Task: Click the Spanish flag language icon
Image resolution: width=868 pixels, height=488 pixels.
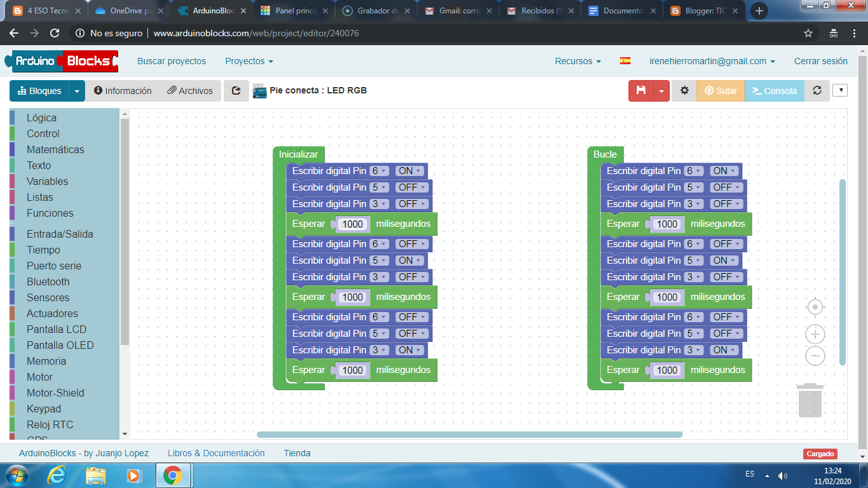Action: tap(625, 61)
